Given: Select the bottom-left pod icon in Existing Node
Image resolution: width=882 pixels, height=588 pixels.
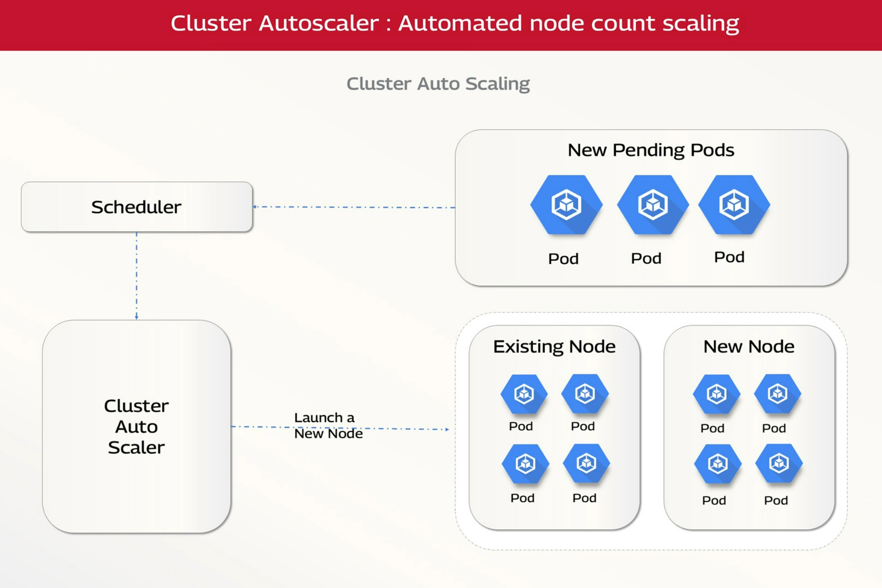Looking at the screenshot, I should (526, 464).
